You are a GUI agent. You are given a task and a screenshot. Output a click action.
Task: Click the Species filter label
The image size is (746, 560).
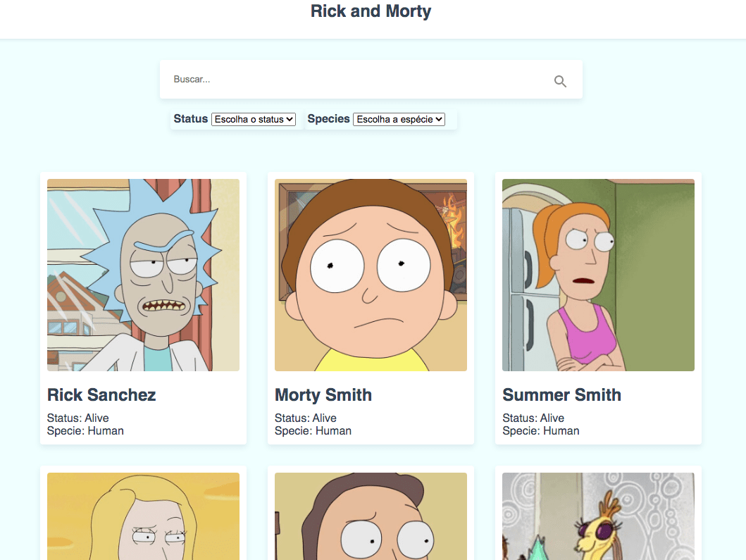[328, 118]
